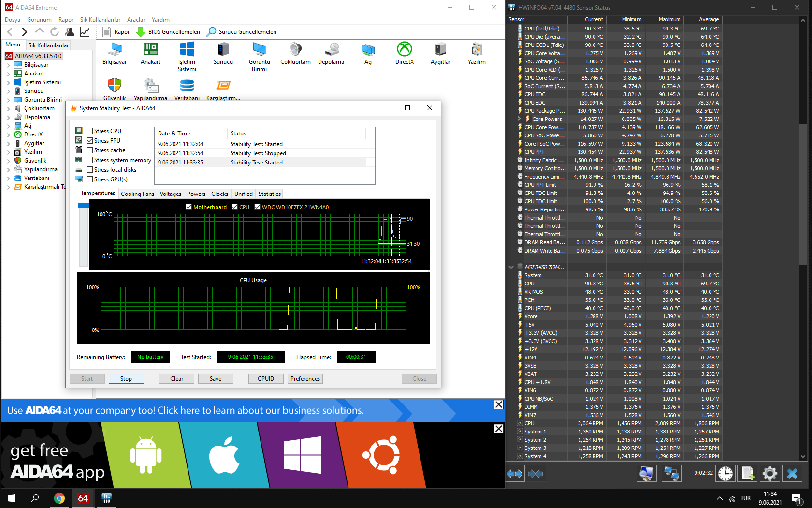Viewport: 812px width, 508px height.
Task: Expand Depolama tree node
Action: pyautogui.click(x=8, y=118)
